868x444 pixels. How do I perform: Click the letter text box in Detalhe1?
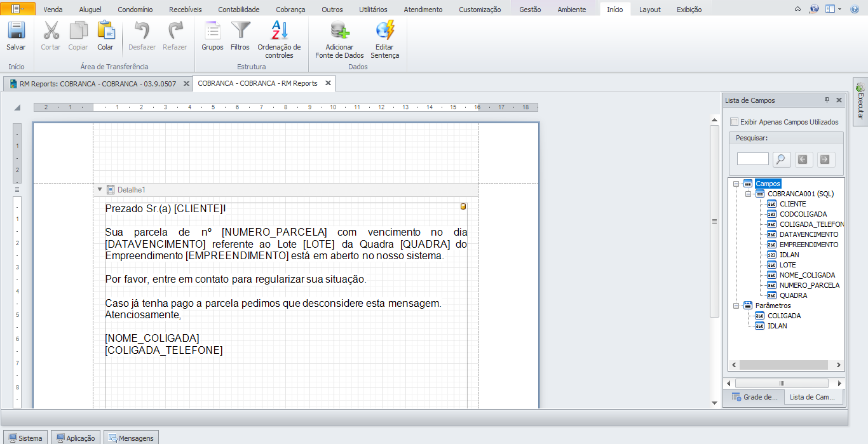(x=286, y=305)
